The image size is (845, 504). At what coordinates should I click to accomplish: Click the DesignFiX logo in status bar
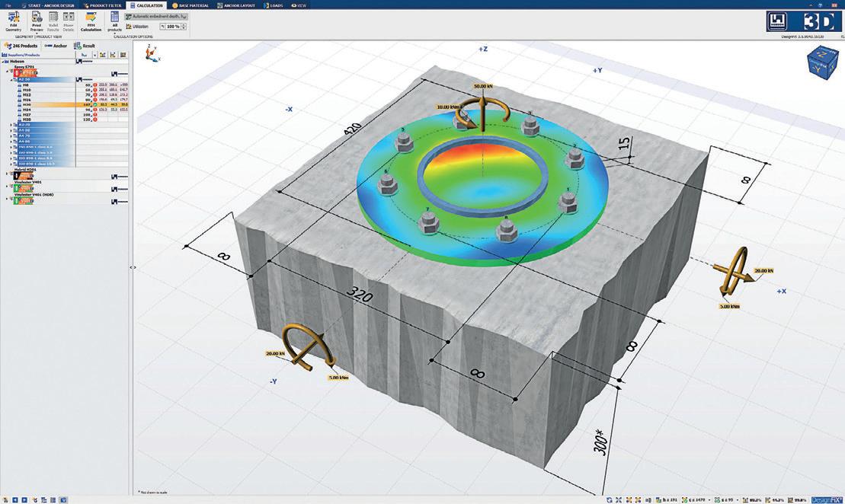point(826,500)
